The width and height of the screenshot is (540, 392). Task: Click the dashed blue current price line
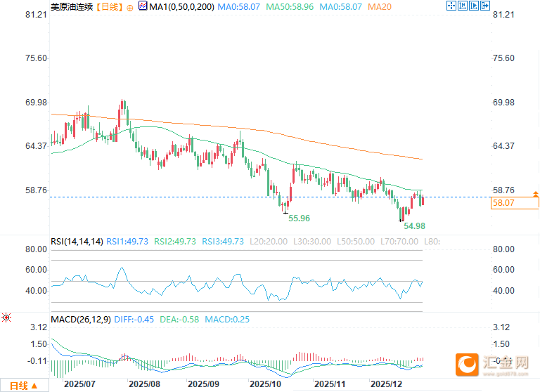click(270, 197)
